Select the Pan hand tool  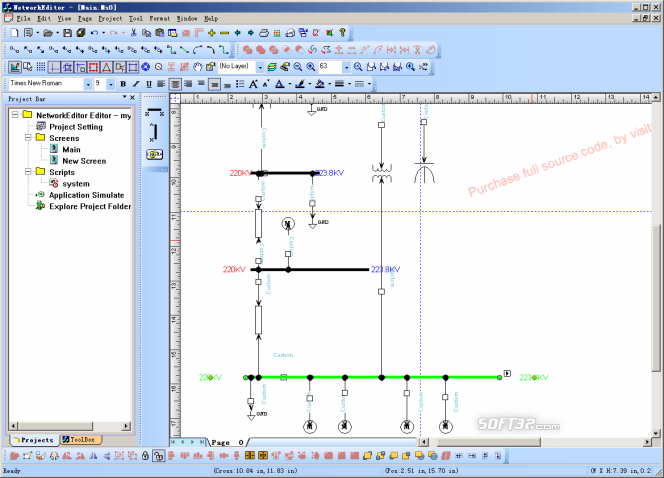(197, 67)
